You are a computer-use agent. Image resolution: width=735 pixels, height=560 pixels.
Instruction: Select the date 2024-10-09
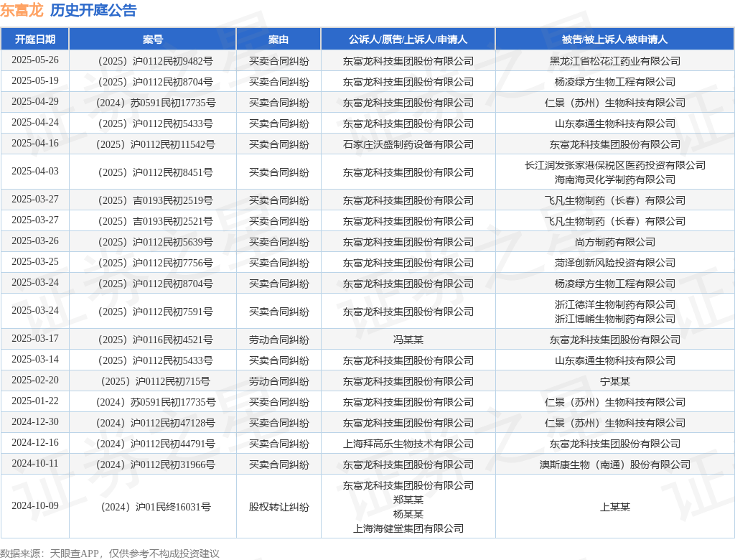pyautogui.click(x=35, y=505)
